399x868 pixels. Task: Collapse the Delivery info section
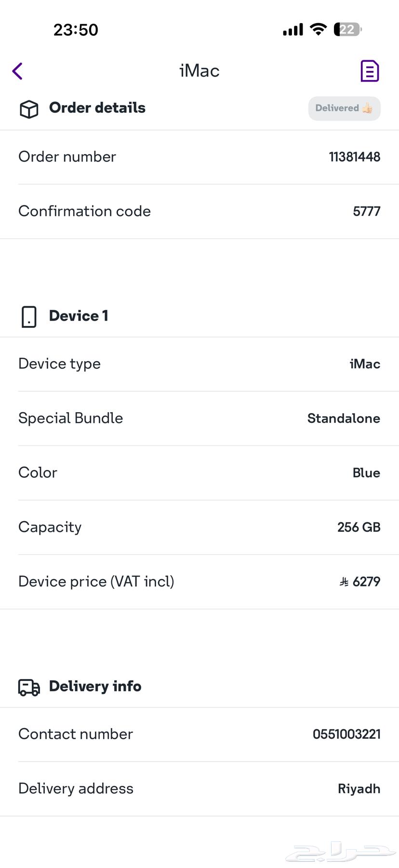(x=94, y=687)
